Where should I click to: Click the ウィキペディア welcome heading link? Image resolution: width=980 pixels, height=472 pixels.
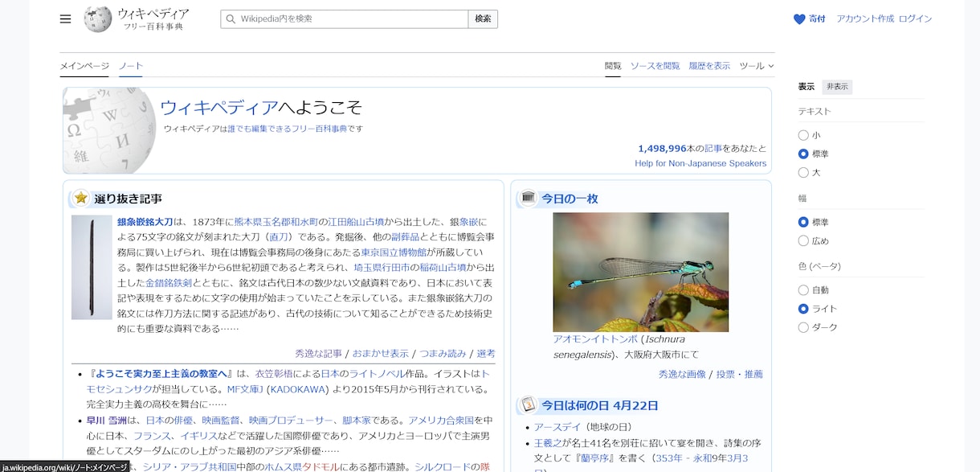(219, 108)
